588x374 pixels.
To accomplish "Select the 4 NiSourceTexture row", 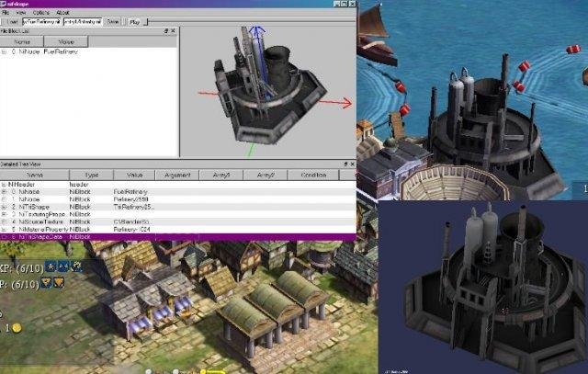I will (x=177, y=221).
